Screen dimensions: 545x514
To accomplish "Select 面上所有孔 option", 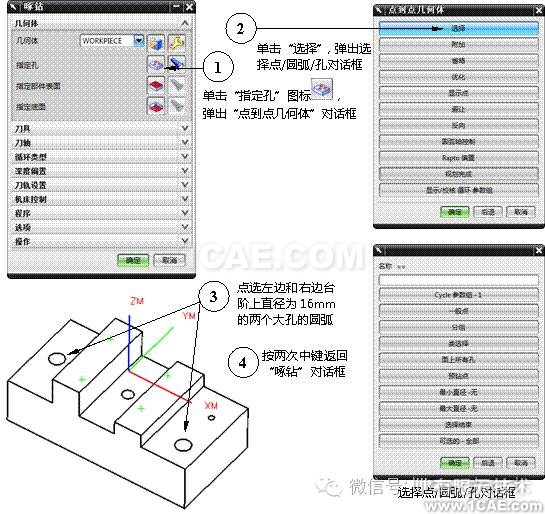I will [458, 360].
